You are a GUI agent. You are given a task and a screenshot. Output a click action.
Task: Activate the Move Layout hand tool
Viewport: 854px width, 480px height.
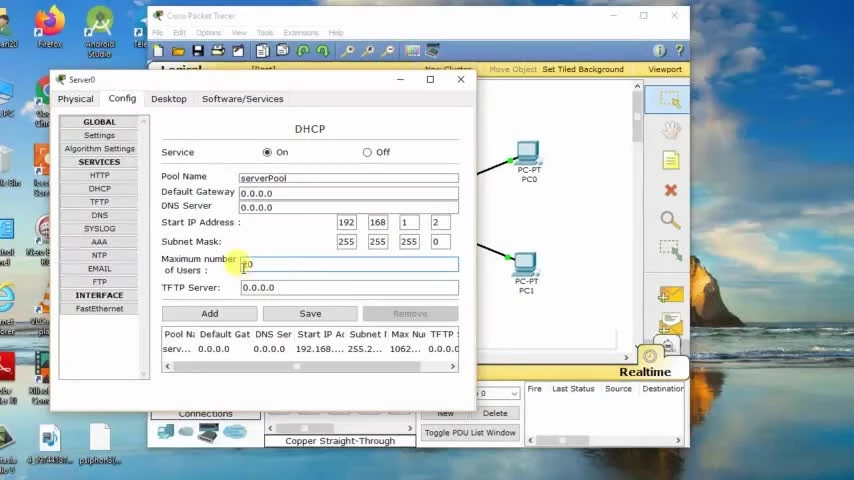coord(670,130)
